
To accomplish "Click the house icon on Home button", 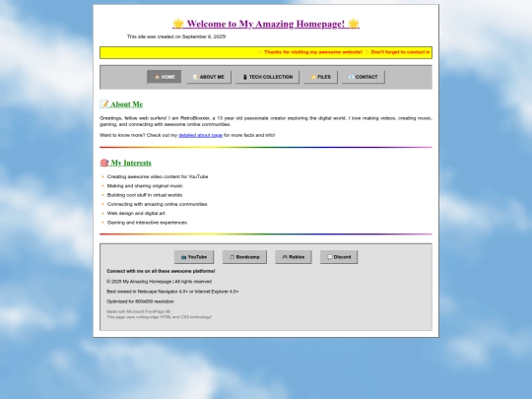I will [x=157, y=78].
